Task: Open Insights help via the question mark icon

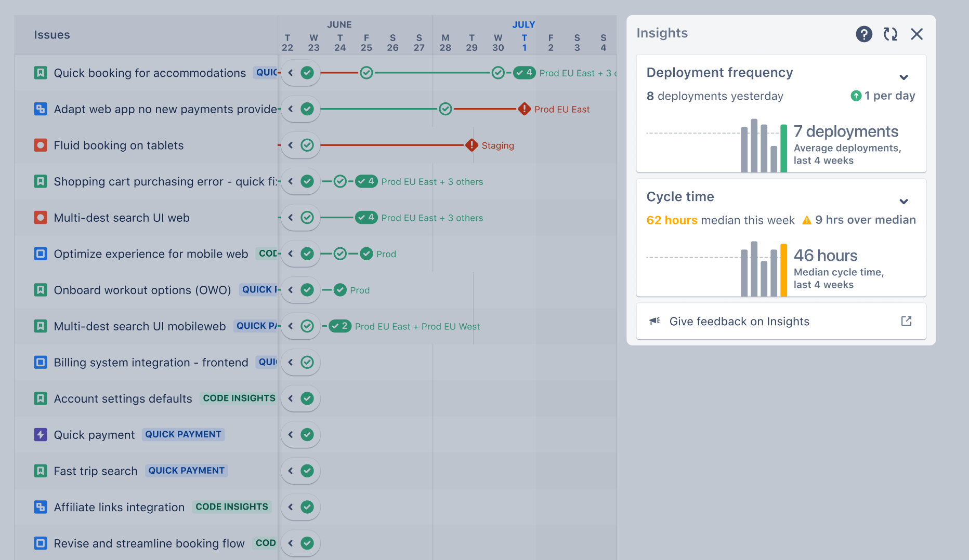Action: [864, 34]
